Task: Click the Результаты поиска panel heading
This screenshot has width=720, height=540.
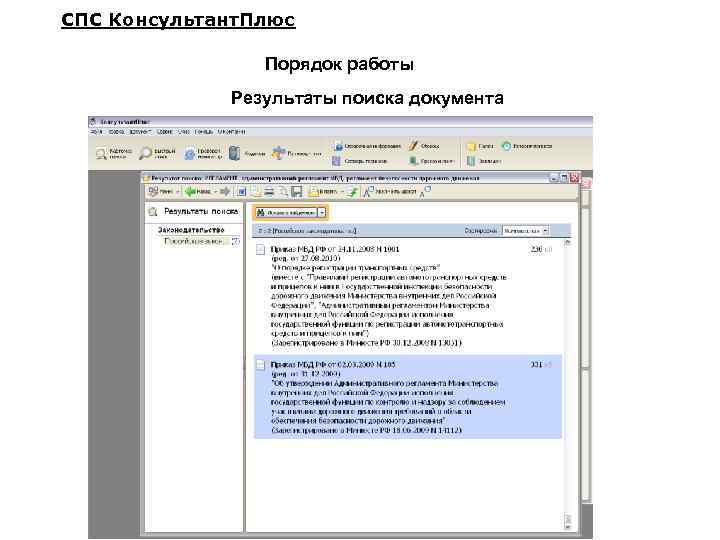Action: [x=201, y=211]
